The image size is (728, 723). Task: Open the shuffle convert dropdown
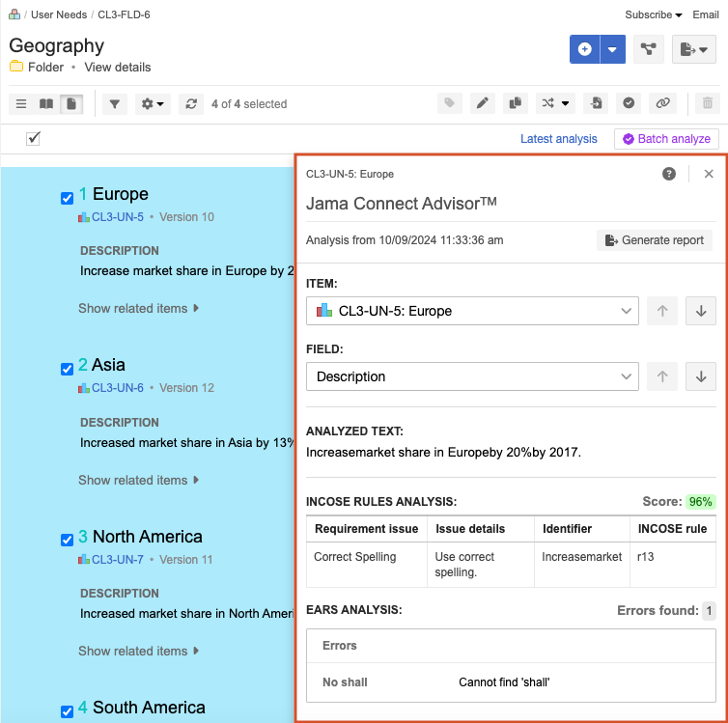click(x=555, y=103)
